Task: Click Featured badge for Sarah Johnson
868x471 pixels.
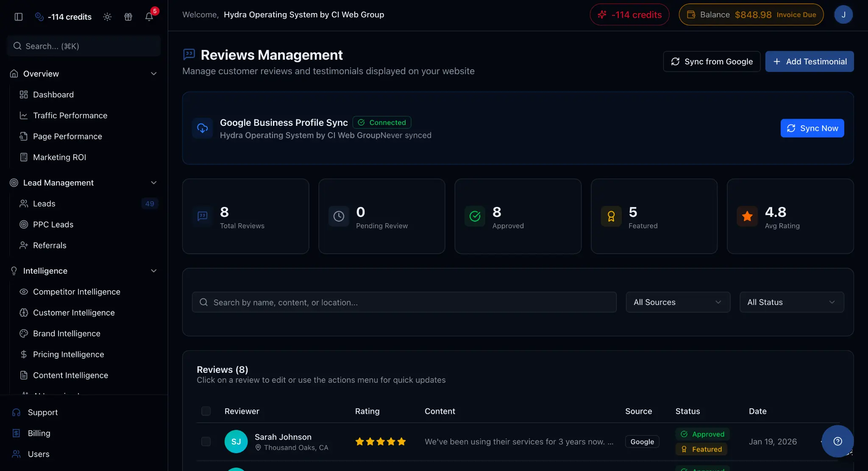Action: [x=701, y=449]
